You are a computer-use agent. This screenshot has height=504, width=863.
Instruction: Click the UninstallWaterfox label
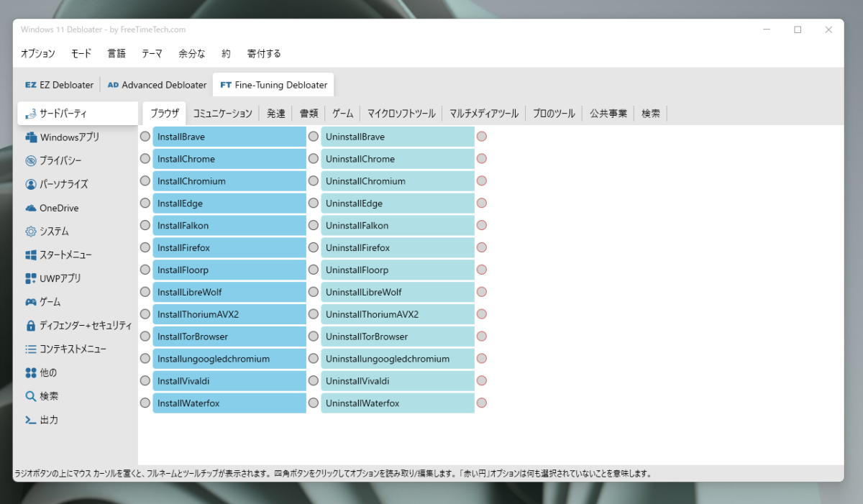[398, 403]
